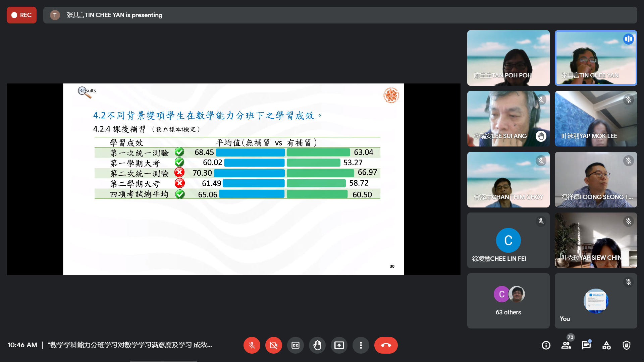Click the purple C avatar in 63 others
Viewport: 644px width, 362px height.
501,294
